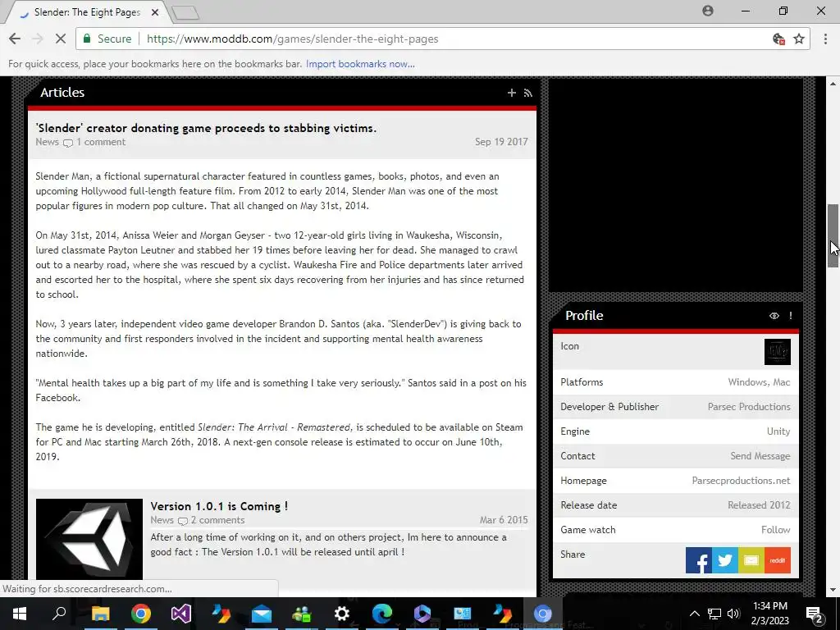
Task: Open the network icon in system tray
Action: 714,614
